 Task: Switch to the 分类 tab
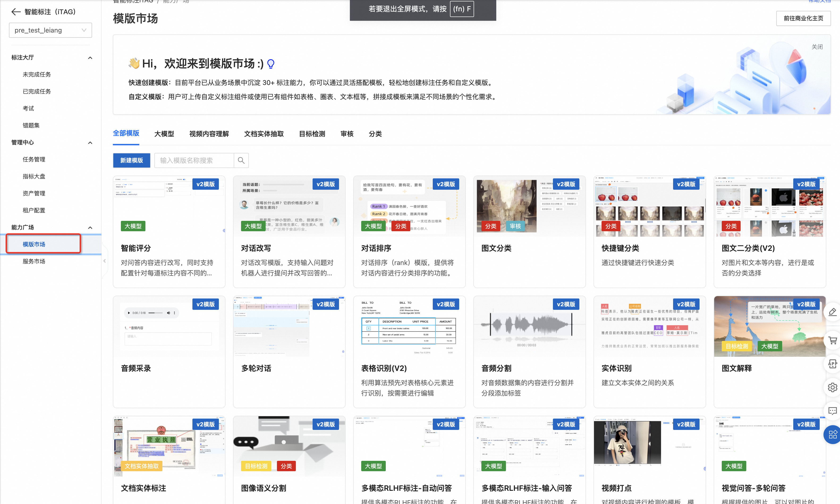(375, 134)
